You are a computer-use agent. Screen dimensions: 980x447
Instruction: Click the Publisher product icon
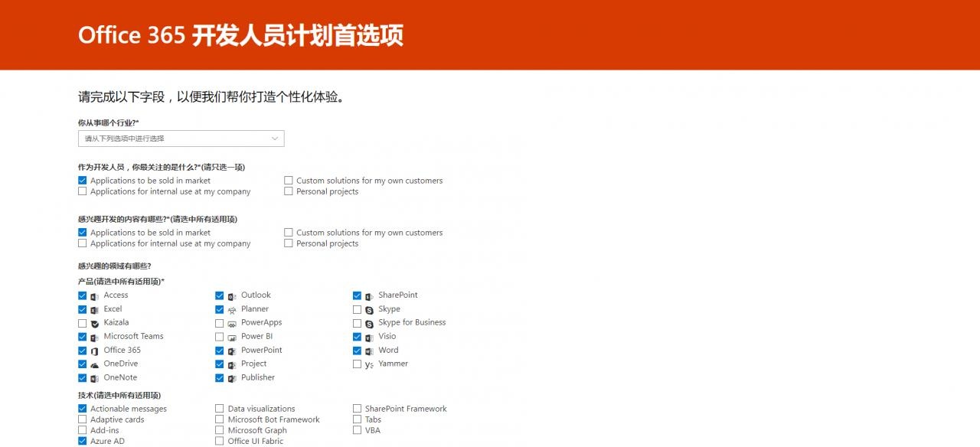(231, 379)
